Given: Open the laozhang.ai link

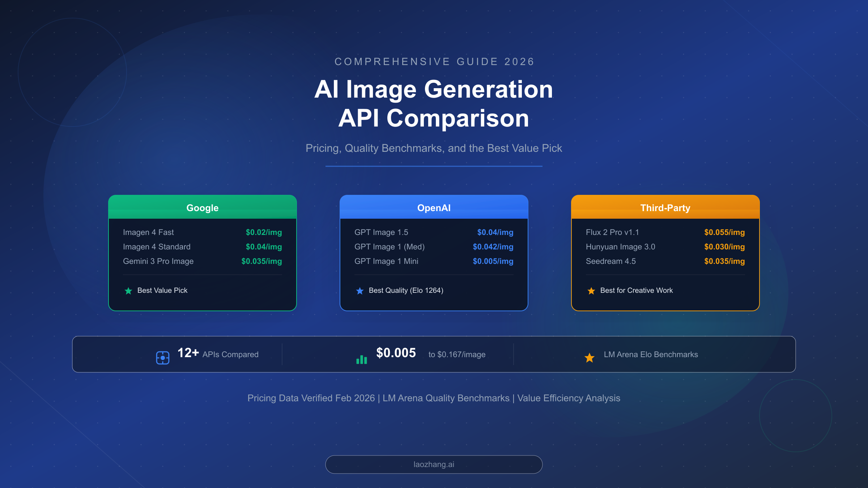Looking at the screenshot, I should pyautogui.click(x=434, y=464).
